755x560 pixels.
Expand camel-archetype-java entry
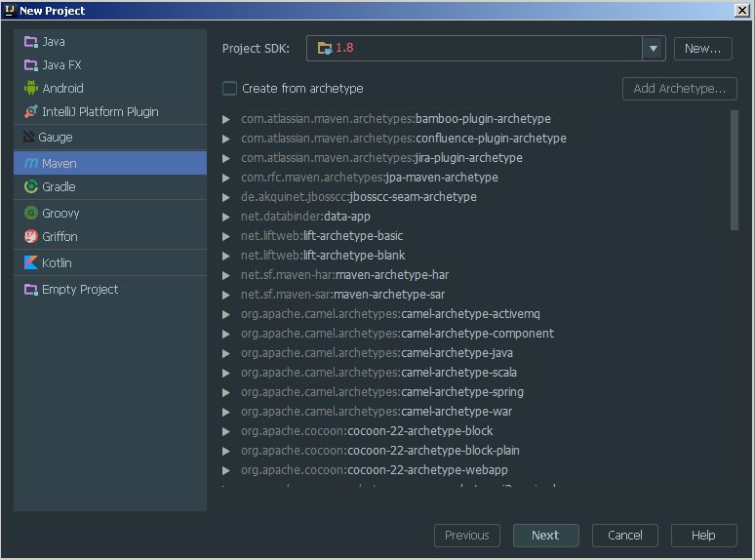[226, 353]
